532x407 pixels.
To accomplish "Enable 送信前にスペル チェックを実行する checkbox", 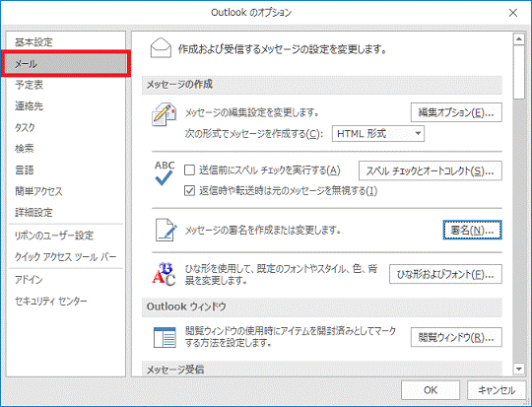I will tap(189, 170).
